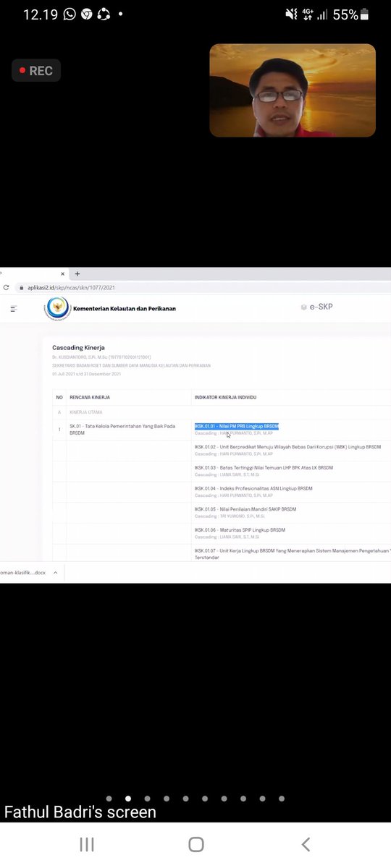This screenshot has width=391, height=868.
Task: Click SK.01 Tata Kelola Pemerintahan row text
Action: (122, 430)
